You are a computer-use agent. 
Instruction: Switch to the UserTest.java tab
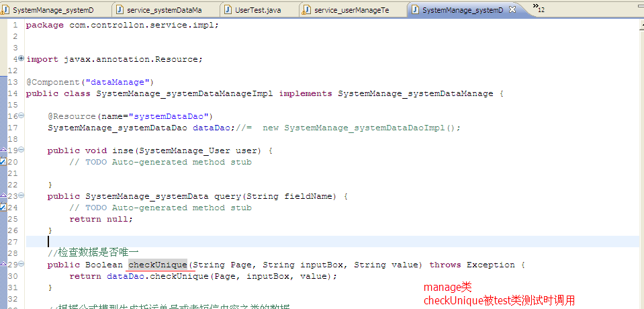tap(258, 10)
